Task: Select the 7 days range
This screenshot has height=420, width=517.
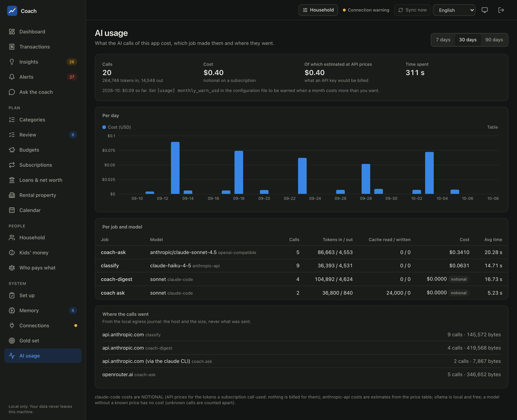Action: coord(443,40)
